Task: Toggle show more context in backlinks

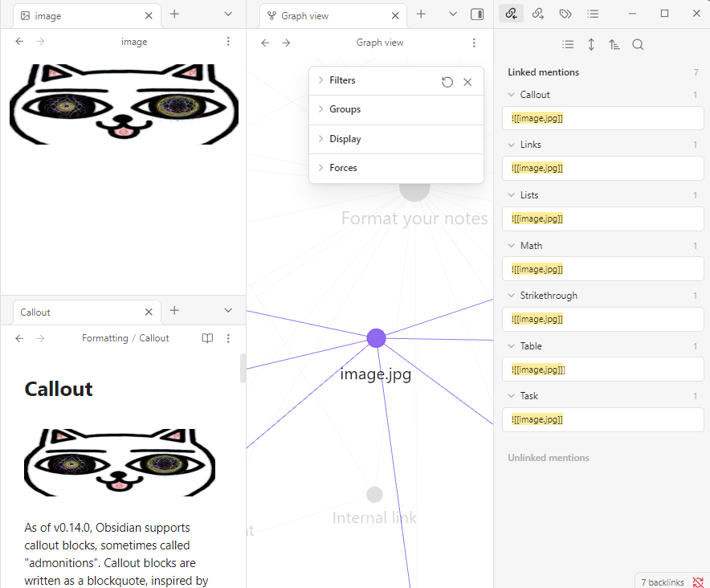Action: [591, 45]
